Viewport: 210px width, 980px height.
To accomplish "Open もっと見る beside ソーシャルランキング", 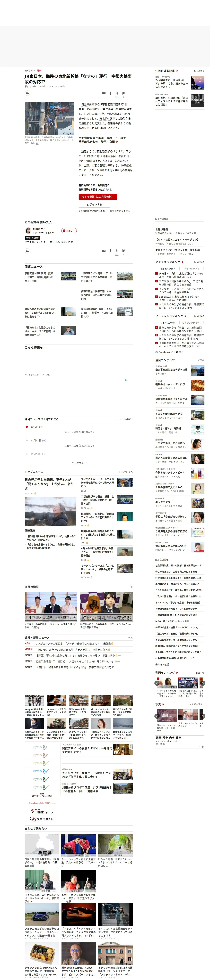I will [x=199, y=316].
